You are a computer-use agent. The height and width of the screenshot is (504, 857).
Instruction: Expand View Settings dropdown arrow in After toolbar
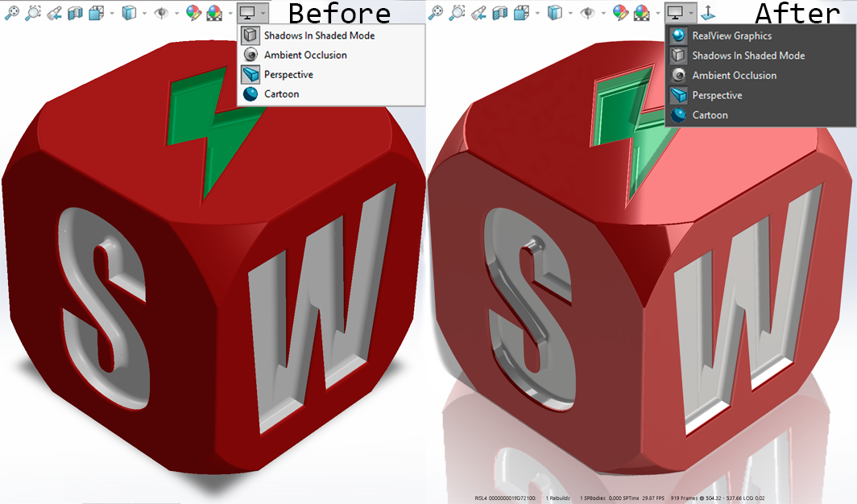click(x=691, y=13)
